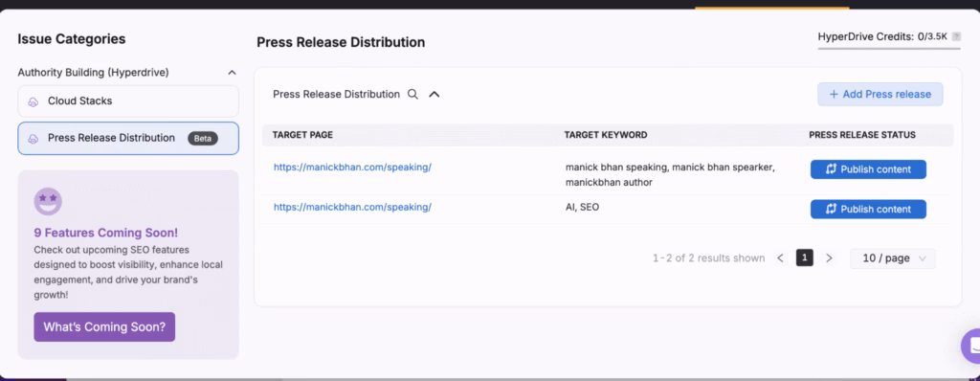The height and width of the screenshot is (381, 980).
Task: Click the smiley face coming soon icon
Action: click(48, 201)
